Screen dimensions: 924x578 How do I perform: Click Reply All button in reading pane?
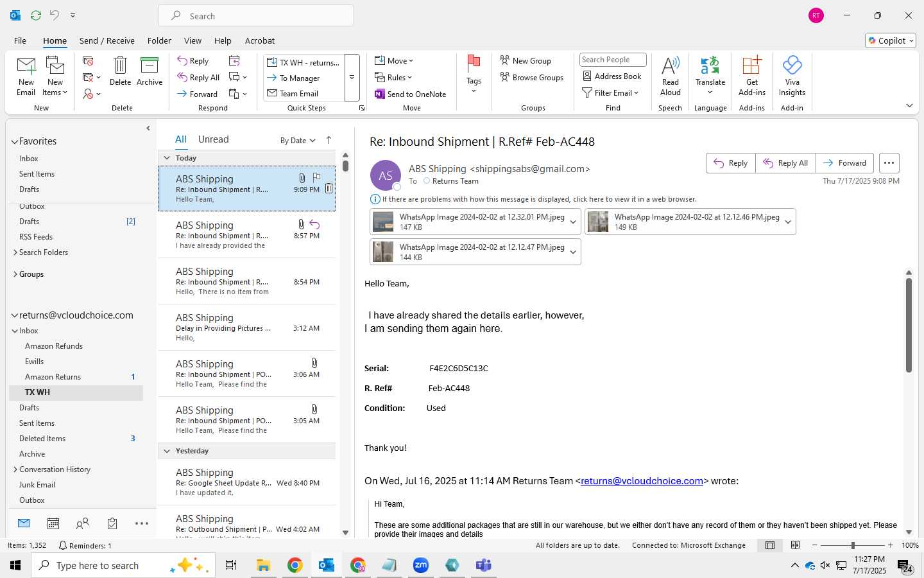(x=785, y=163)
